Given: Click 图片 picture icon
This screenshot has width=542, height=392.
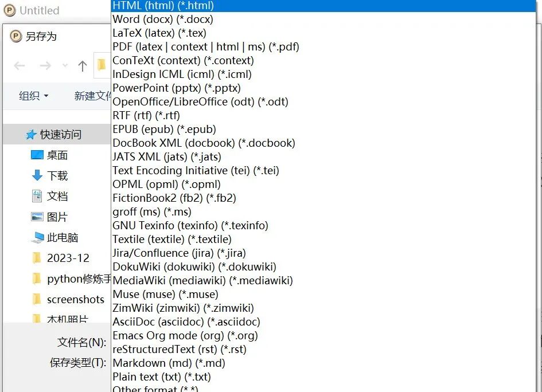Looking at the screenshot, I should [37, 217].
